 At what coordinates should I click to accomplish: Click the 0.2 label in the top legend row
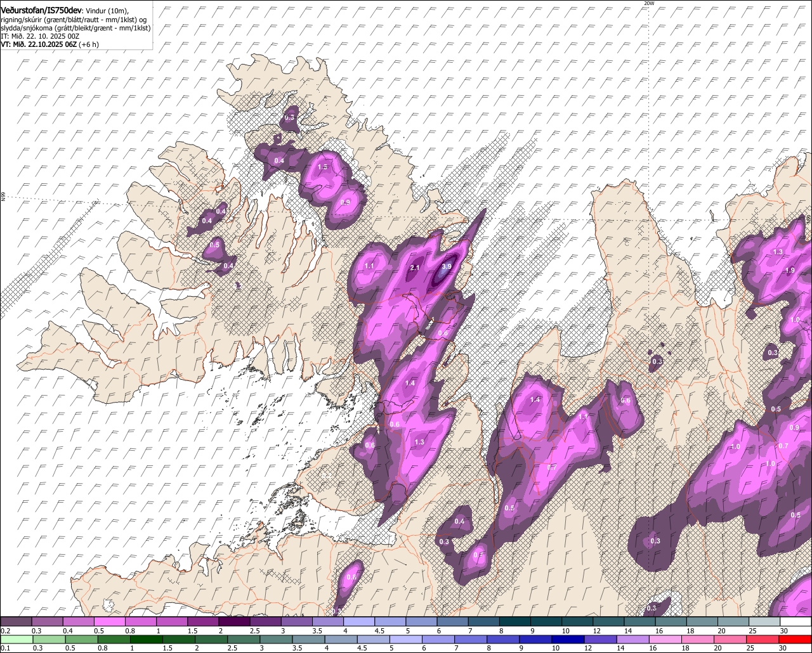[x=6, y=631]
